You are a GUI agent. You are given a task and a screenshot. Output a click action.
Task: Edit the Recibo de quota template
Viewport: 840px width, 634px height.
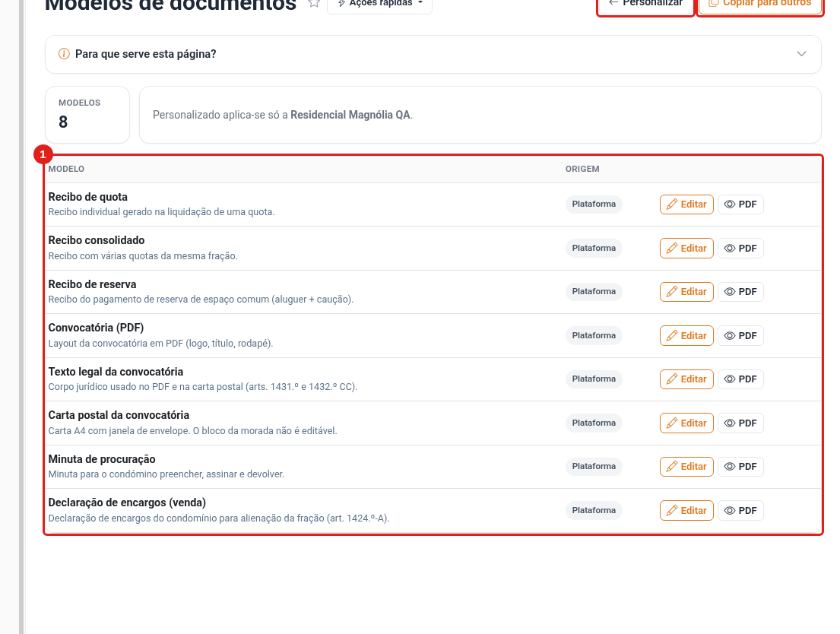686,204
